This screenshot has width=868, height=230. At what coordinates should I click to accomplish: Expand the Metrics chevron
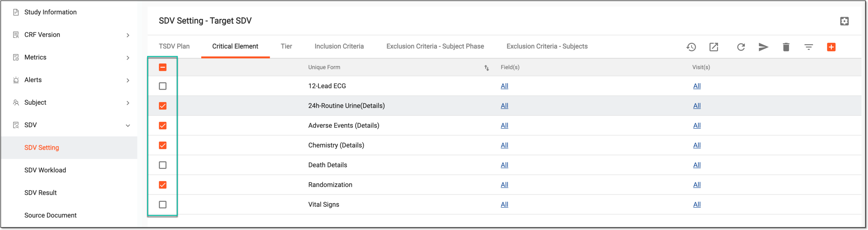[128, 58]
